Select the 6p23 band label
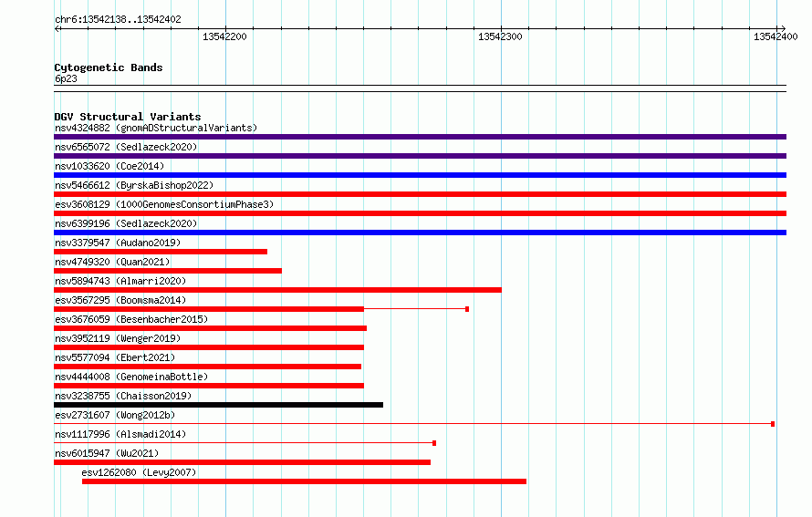The image size is (812, 517). (66, 78)
